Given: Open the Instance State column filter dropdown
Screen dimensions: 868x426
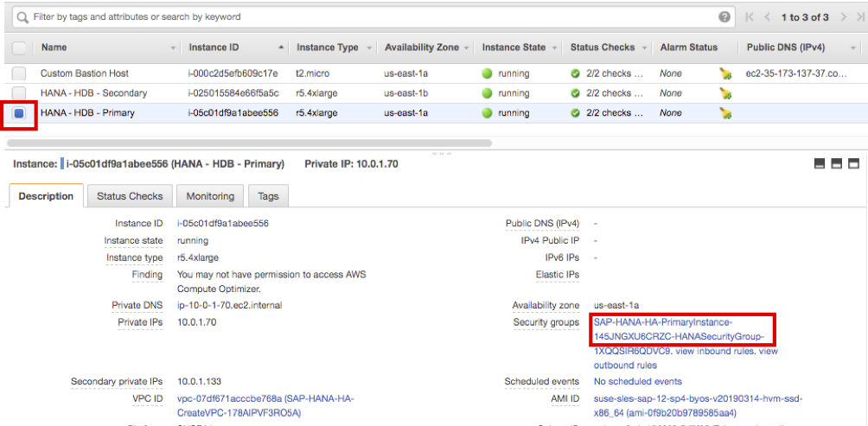Looking at the screenshot, I should (556, 48).
